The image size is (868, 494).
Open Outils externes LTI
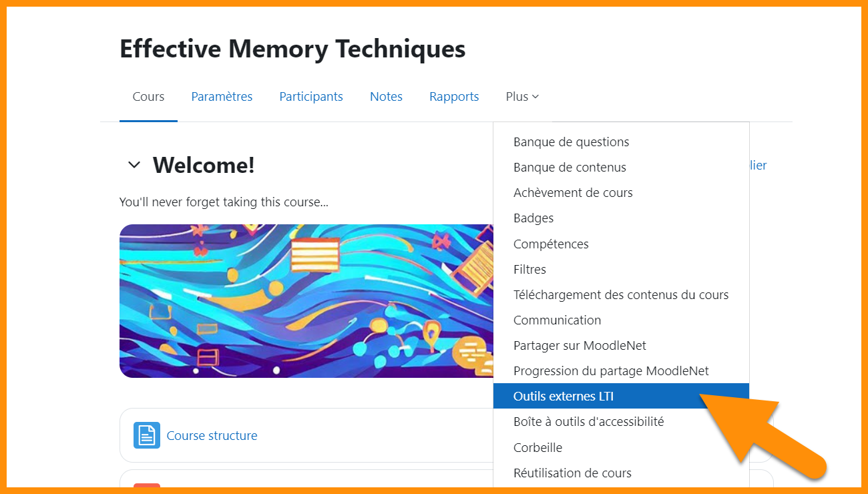coord(564,395)
